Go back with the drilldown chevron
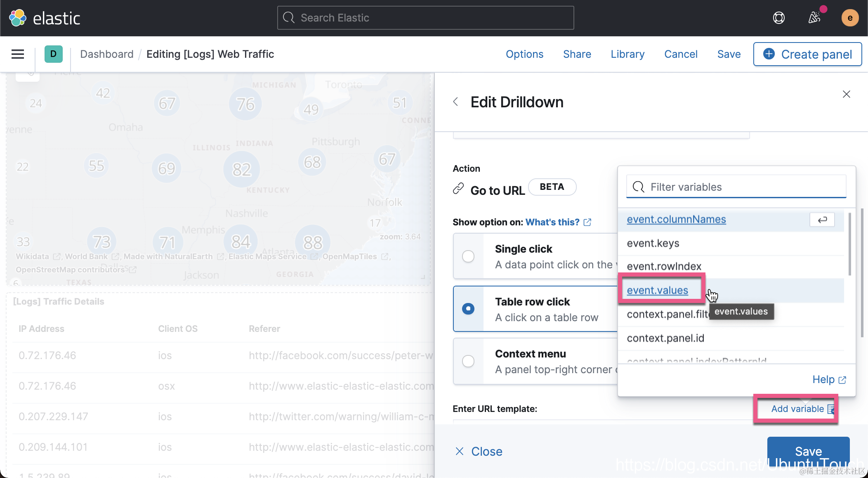This screenshot has width=868, height=478. 456,102
